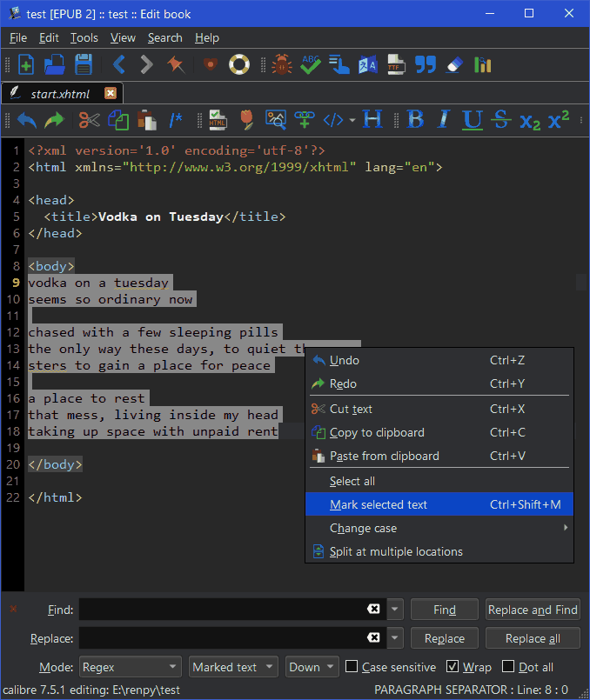Click the Insert image icon

coord(275,120)
